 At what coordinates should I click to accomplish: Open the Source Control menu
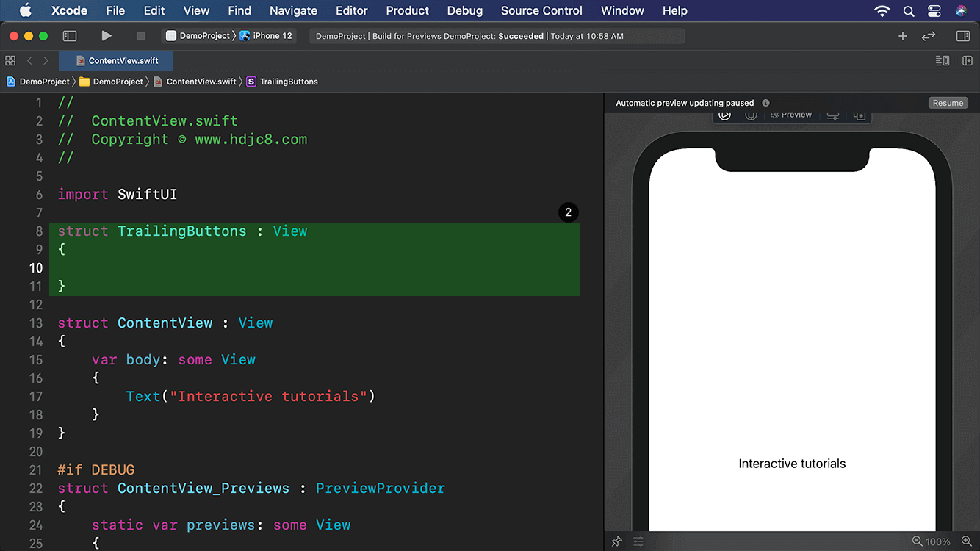(x=541, y=10)
